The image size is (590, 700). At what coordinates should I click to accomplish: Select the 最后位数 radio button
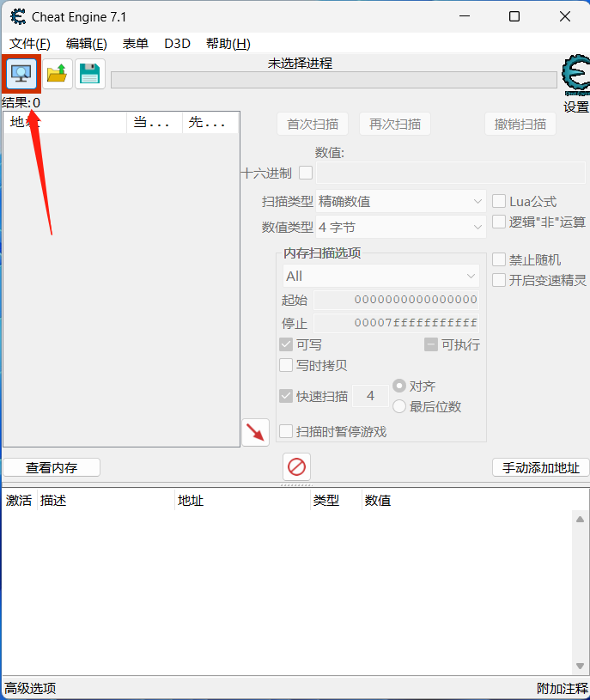[399, 406]
